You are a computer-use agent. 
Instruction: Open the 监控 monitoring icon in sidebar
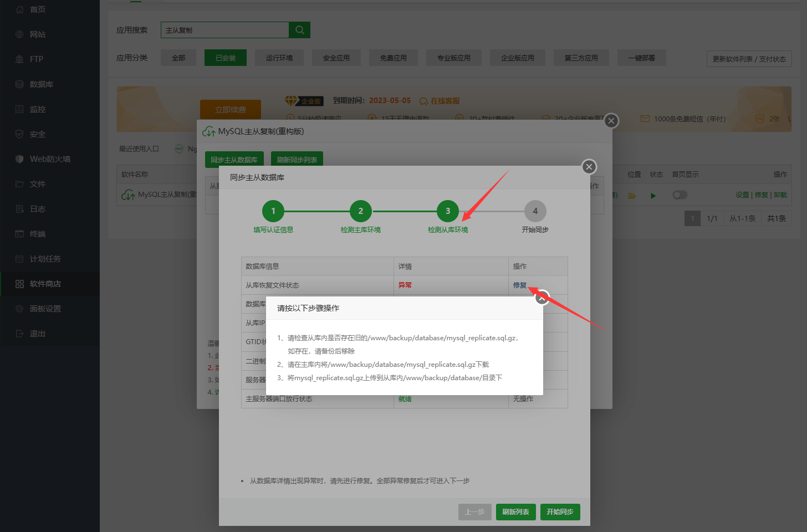19,109
